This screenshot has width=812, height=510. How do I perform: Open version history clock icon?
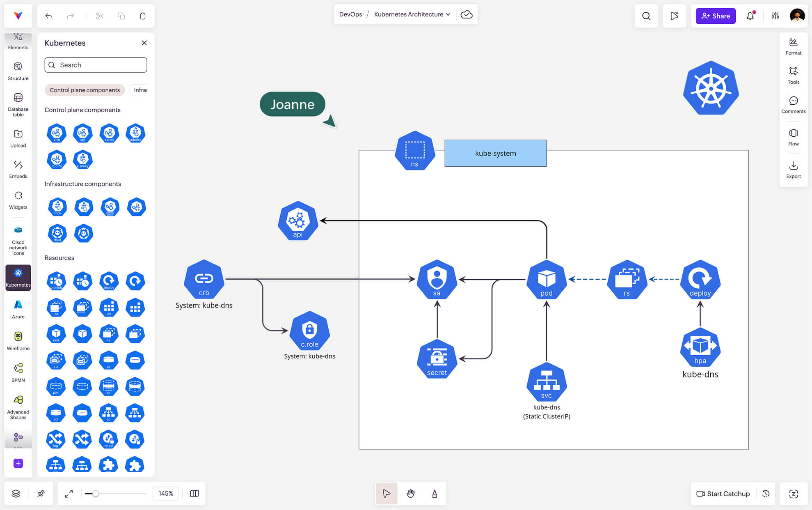click(x=766, y=494)
